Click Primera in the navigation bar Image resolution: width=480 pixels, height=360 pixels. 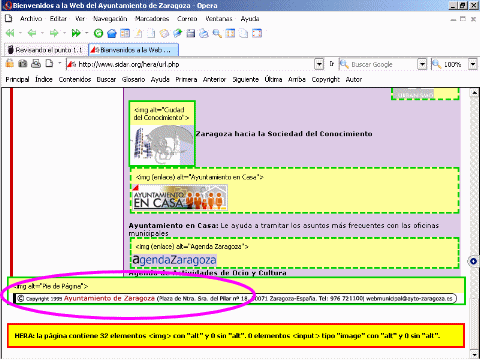[186, 79]
